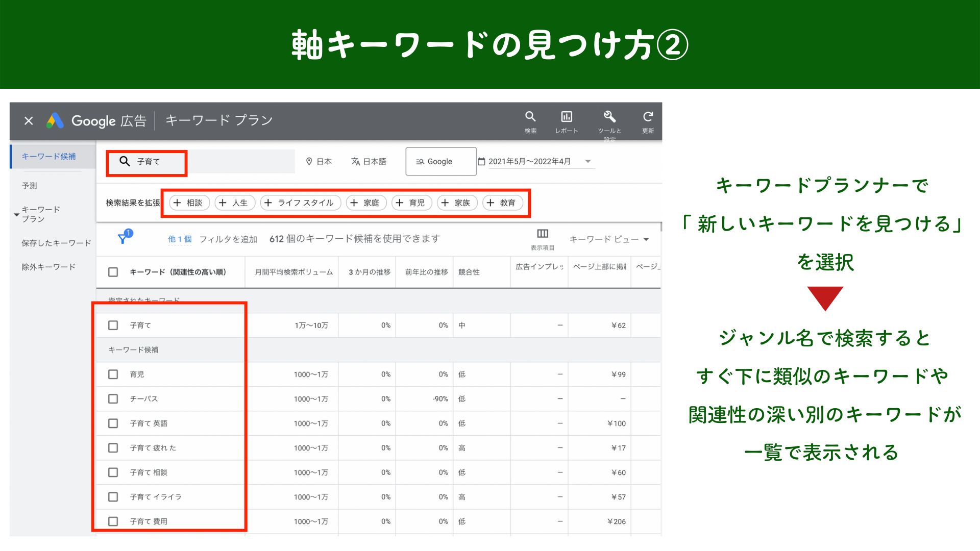
Task: Select the キーワード候補 sidebar tab
Action: (x=48, y=157)
